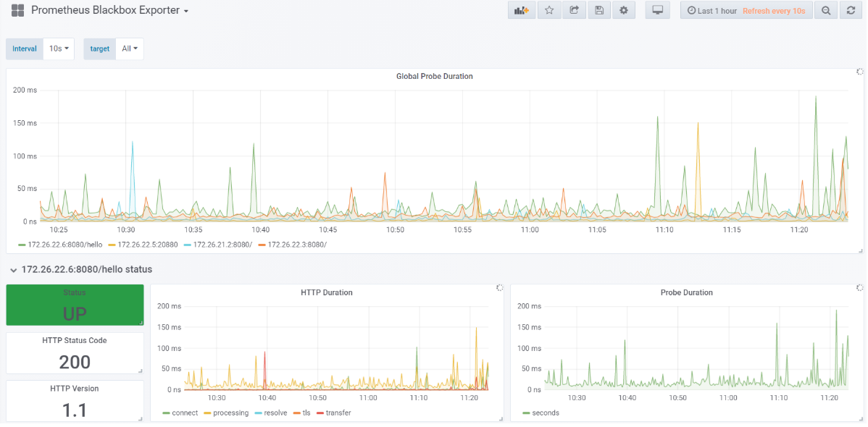Open the target All dropdown
Image resolution: width=868 pixels, height=427 pixels.
(130, 48)
